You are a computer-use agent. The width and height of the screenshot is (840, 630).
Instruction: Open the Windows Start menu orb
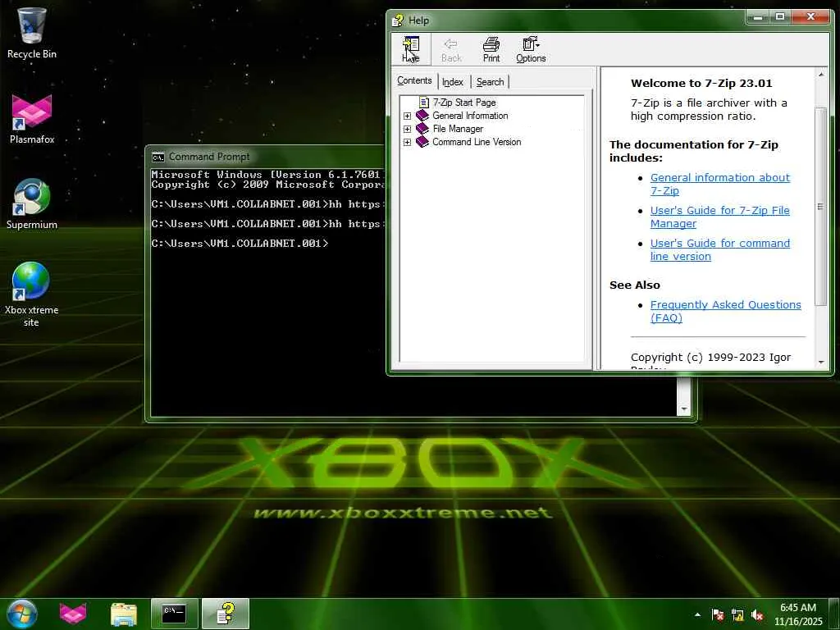click(22, 614)
